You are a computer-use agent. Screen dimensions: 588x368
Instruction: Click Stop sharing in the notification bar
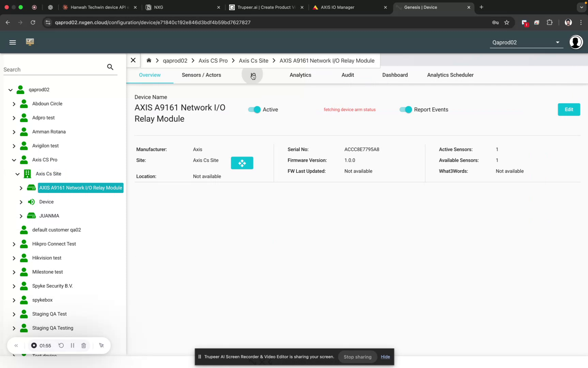pos(357,356)
